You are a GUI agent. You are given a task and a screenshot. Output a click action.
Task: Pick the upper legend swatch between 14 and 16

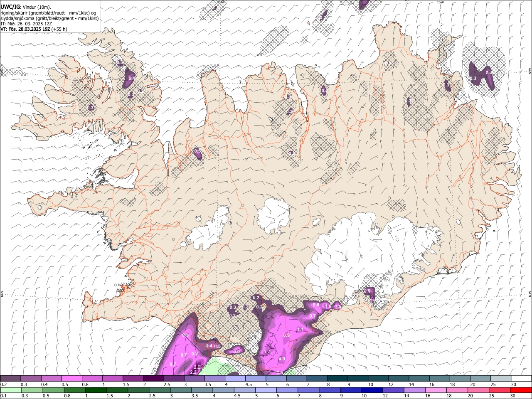419,379
